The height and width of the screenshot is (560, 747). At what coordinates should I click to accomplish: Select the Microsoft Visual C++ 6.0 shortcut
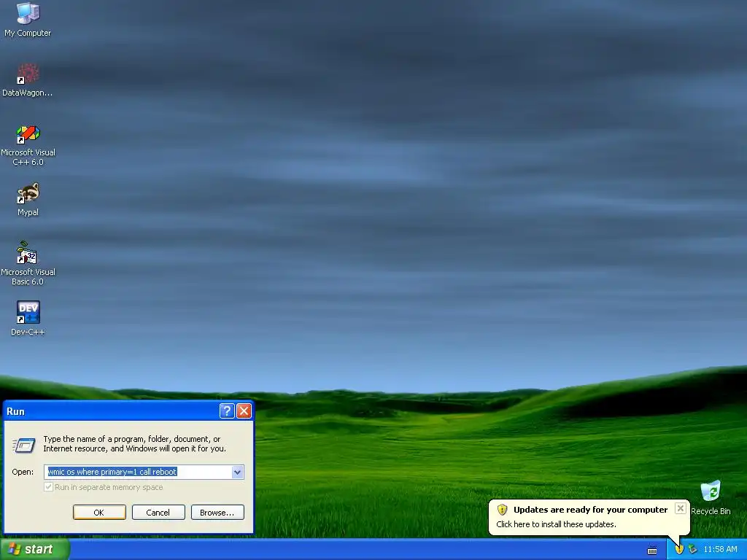(x=28, y=145)
